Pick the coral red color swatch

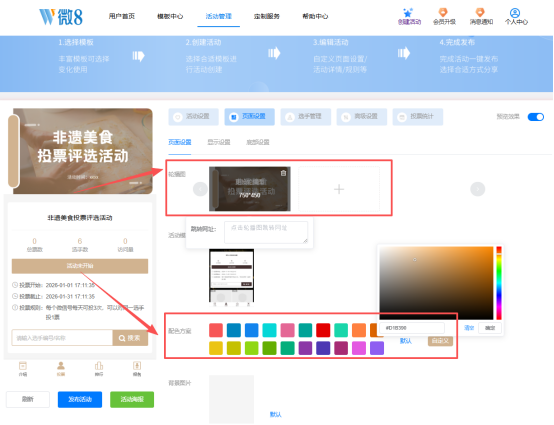pyautogui.click(x=216, y=330)
